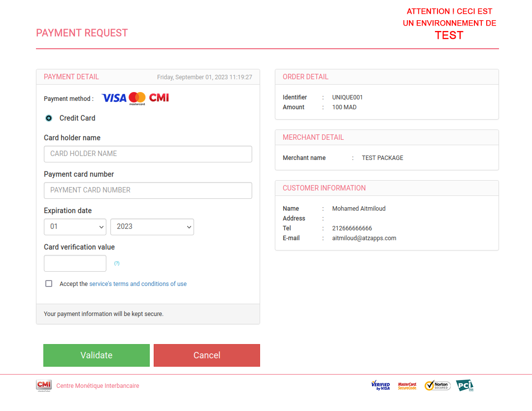Focus the Card holder name field
The height and width of the screenshot is (411, 532).
pos(148,154)
